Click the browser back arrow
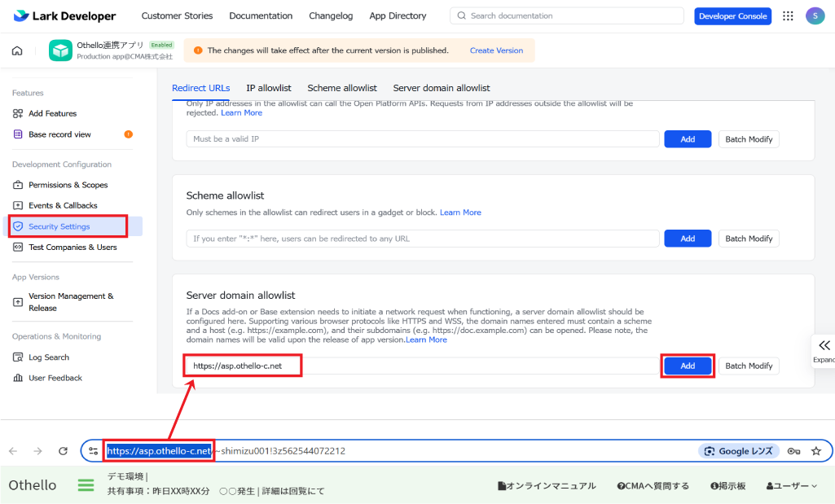 [x=13, y=451]
